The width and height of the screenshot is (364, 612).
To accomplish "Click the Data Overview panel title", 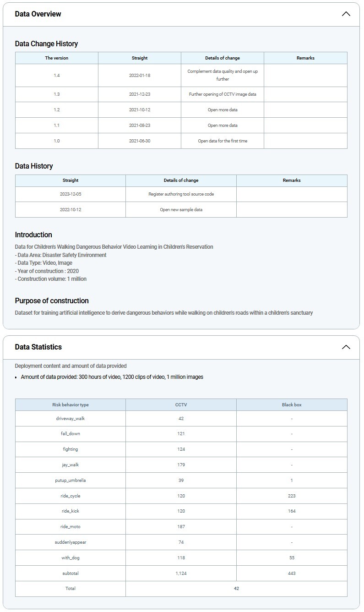I will [38, 14].
